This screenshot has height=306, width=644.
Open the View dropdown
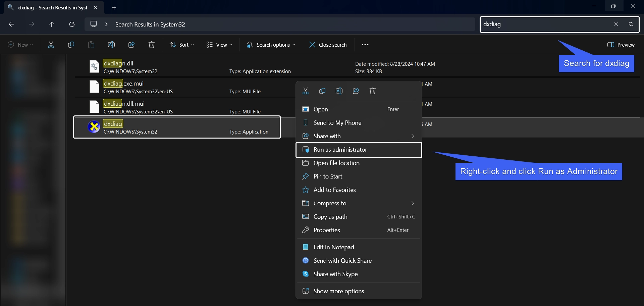[219, 45]
